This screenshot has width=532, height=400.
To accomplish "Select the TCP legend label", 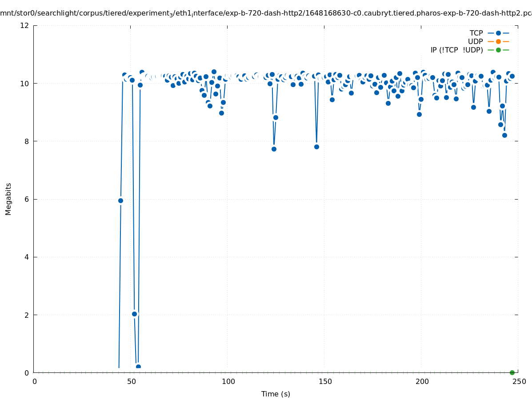I will (x=476, y=33).
